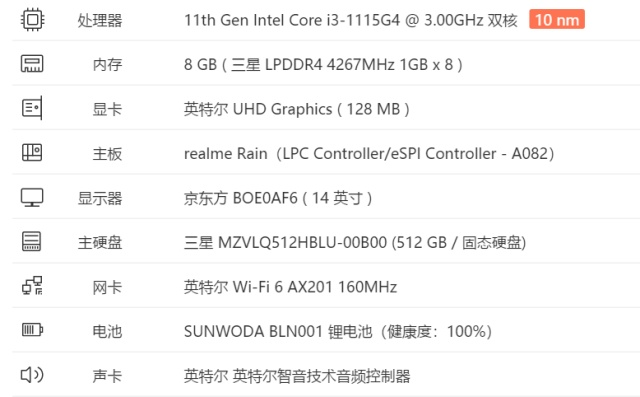Select the 处理器 label

100,20
